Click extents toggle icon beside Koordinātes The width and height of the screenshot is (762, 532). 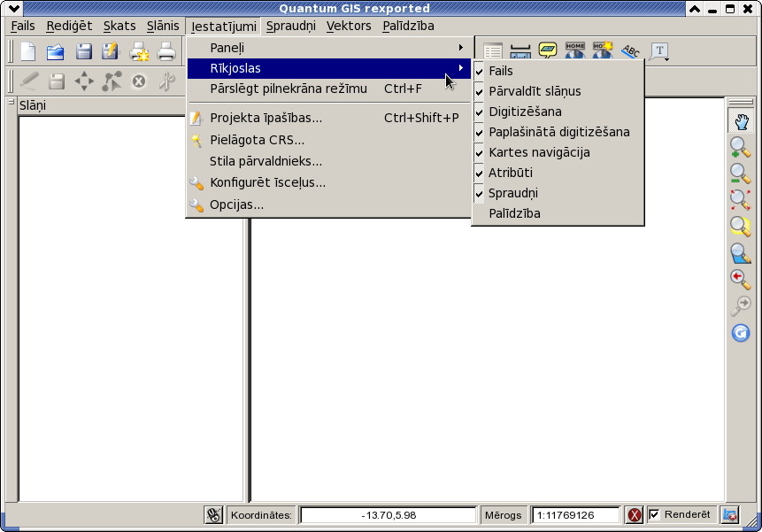tap(213, 515)
